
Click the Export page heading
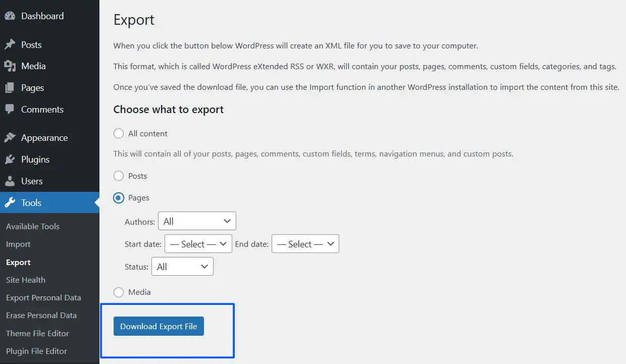pos(134,20)
